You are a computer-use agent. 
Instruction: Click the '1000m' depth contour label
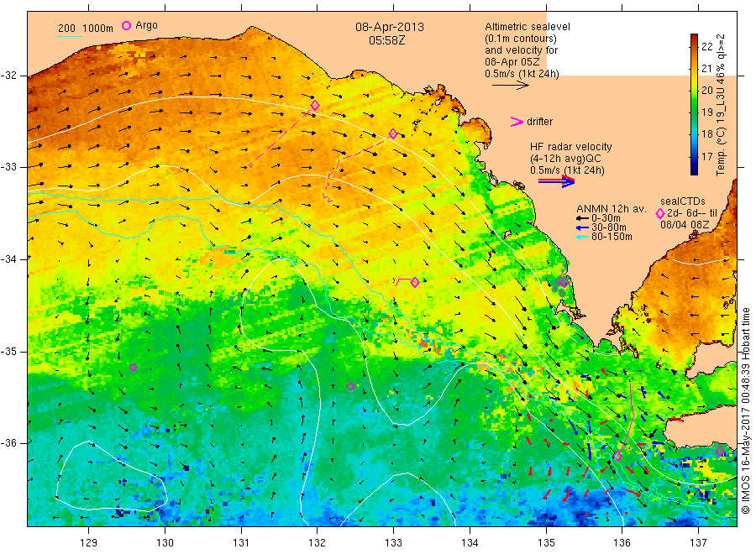point(98,29)
